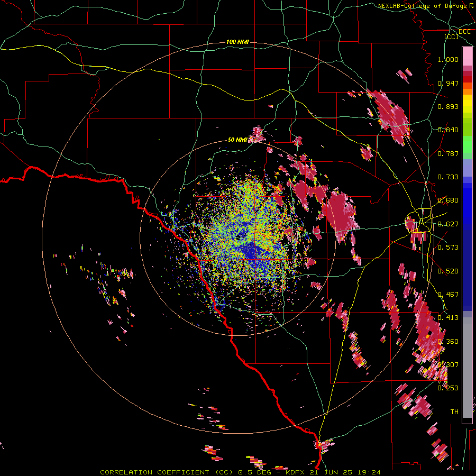Viewport: 476px width, 476px height.
Task: Click the NEXLAB-College of DuPage credit text
Action: [x=422, y=6]
